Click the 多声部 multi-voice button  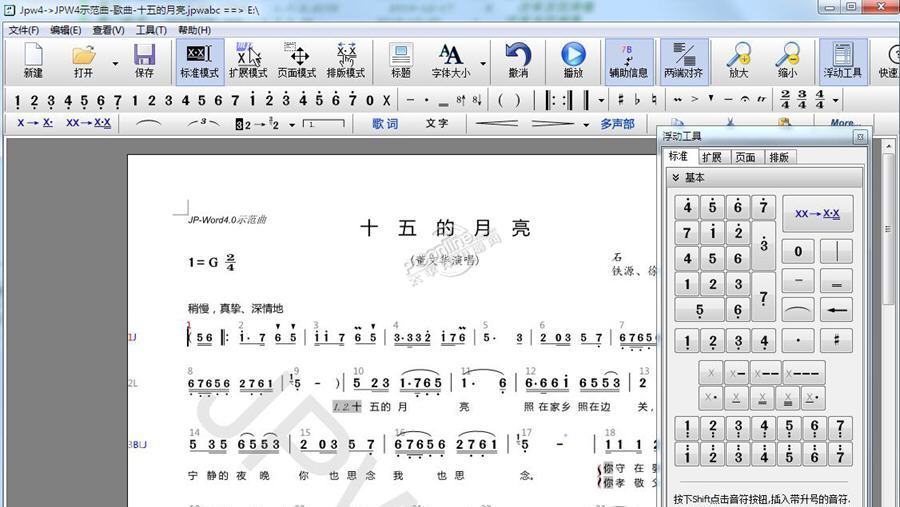tap(618, 123)
